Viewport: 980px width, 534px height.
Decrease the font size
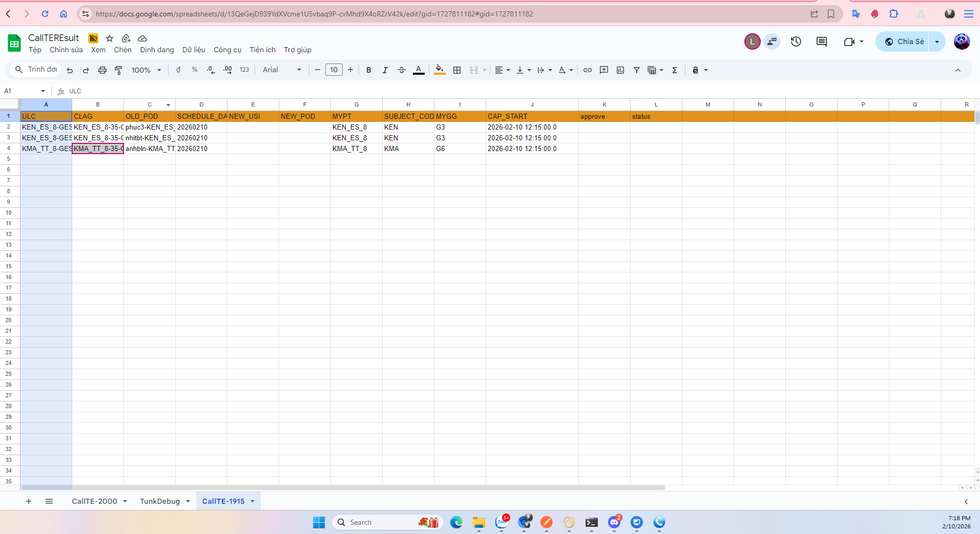318,70
